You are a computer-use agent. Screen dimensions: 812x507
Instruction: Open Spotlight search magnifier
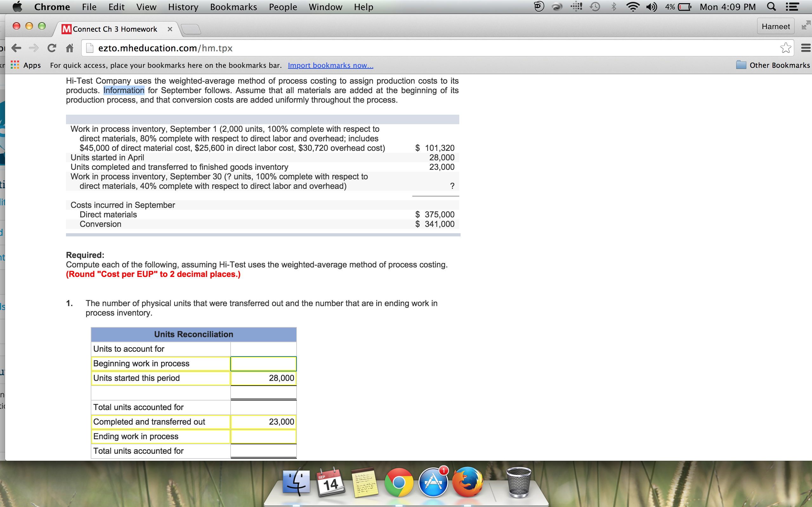pos(771,7)
